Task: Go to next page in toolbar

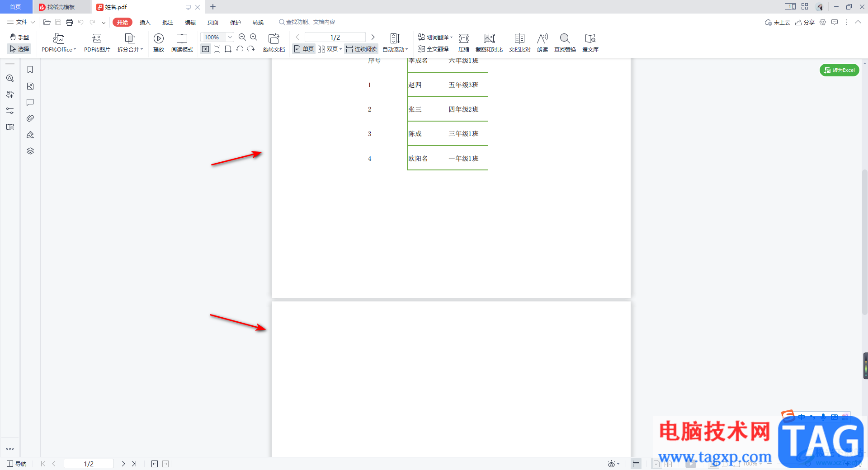Action: 373,37
